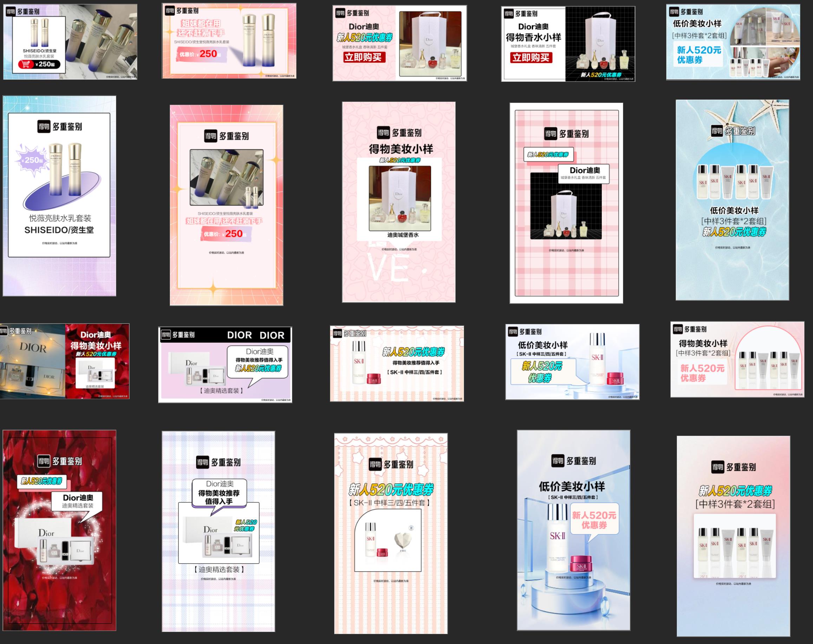Select the pink portrait poster with the Shiseido bottles photo
The width and height of the screenshot is (813, 644).
click(x=226, y=205)
